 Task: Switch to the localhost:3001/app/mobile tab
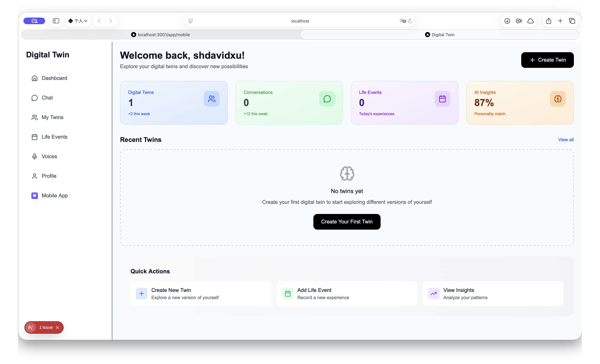[161, 35]
